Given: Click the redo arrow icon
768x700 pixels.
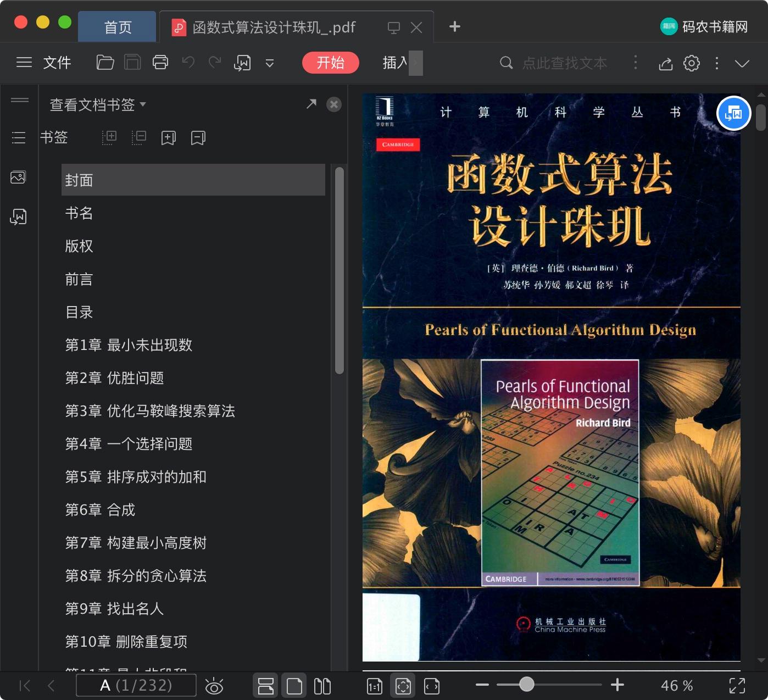Looking at the screenshot, I should pyautogui.click(x=215, y=63).
